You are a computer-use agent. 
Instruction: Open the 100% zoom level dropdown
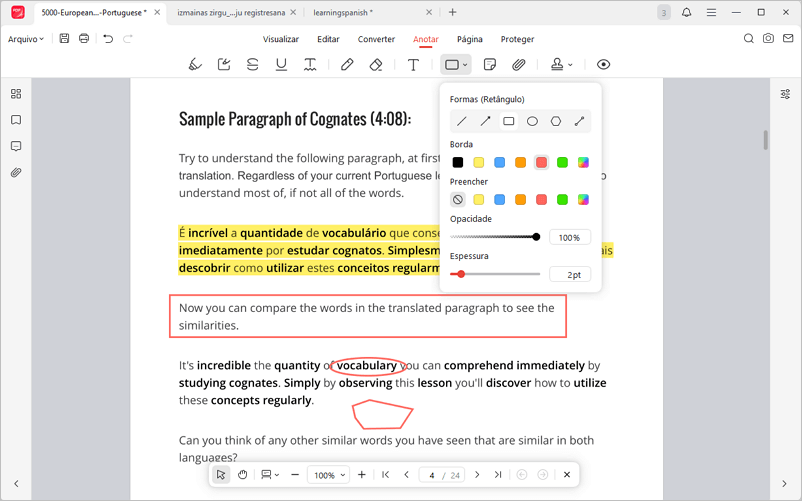click(x=328, y=475)
